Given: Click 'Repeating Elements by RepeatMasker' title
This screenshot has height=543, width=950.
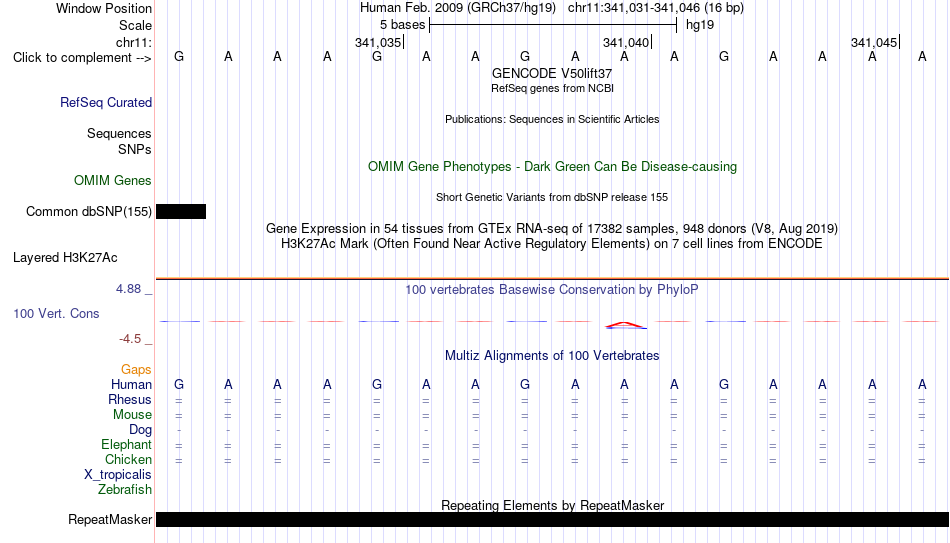Looking at the screenshot, I should pyautogui.click(x=553, y=505).
